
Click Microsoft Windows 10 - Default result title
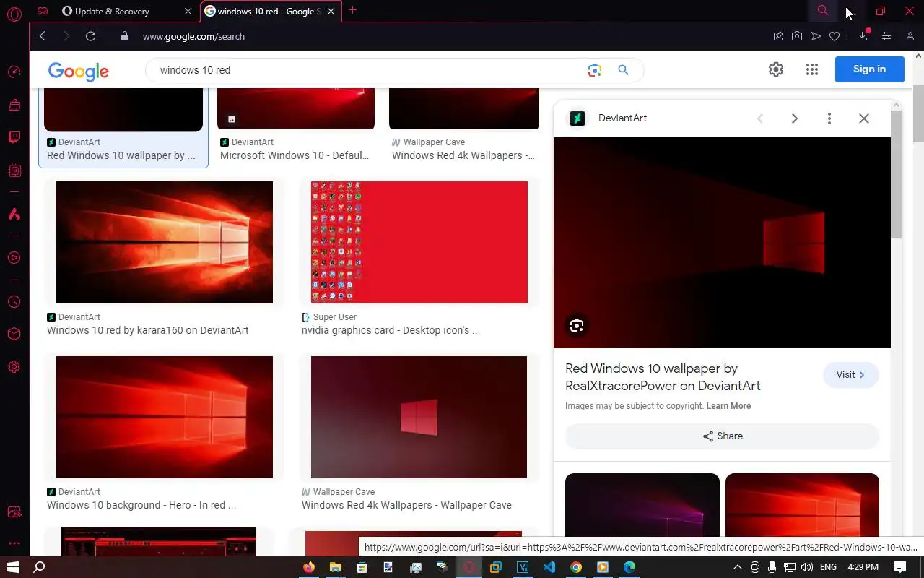(x=295, y=155)
